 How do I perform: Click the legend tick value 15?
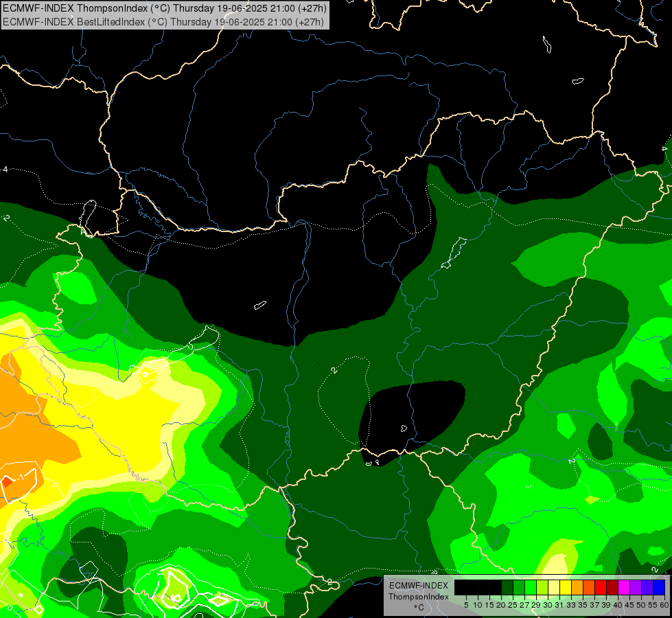[489, 605]
